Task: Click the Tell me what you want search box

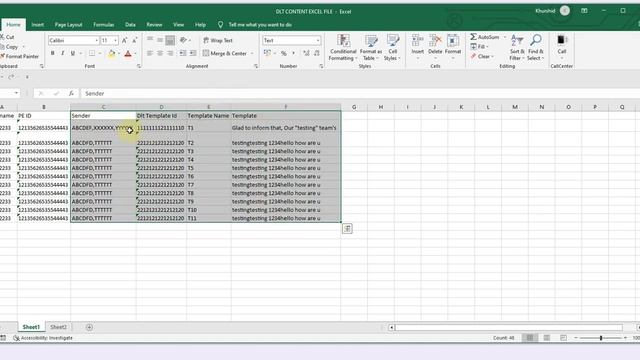Action: (x=260, y=24)
